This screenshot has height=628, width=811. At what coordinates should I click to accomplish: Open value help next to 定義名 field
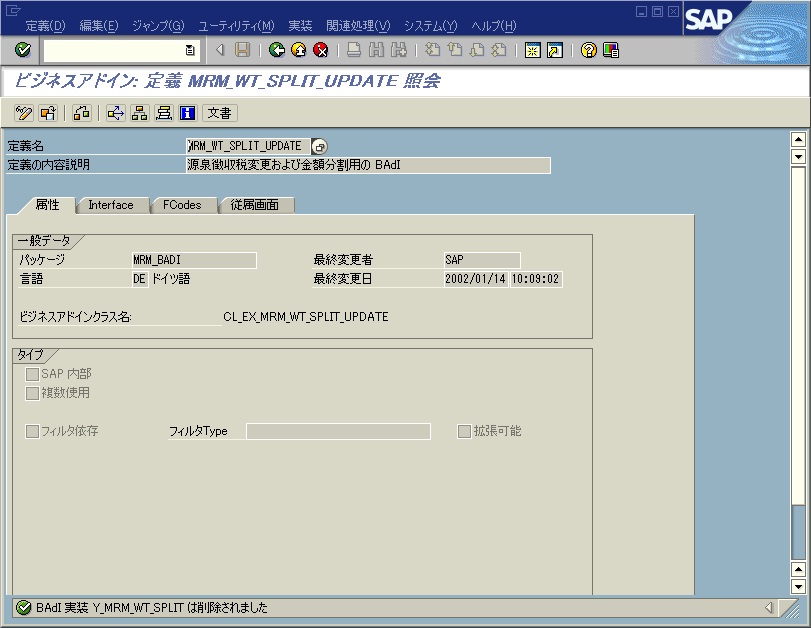coord(318,145)
